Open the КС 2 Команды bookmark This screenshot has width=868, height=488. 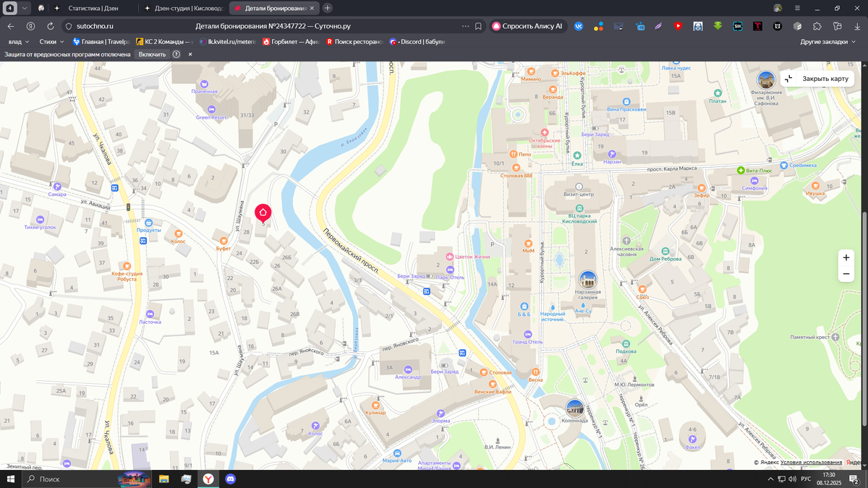tap(163, 42)
